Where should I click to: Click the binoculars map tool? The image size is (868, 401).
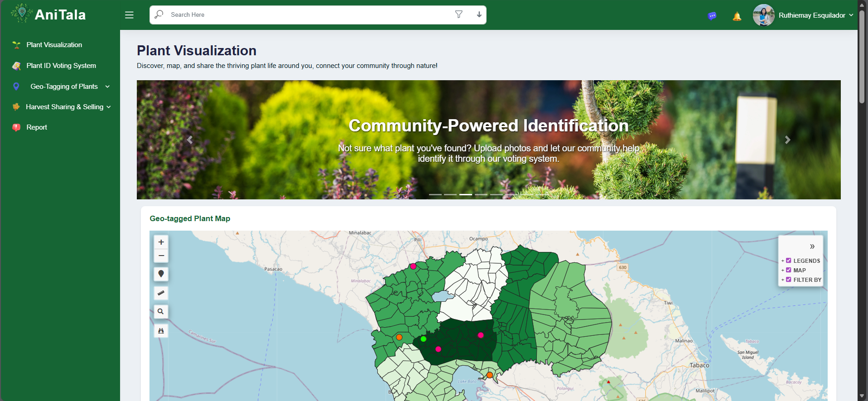(161, 331)
